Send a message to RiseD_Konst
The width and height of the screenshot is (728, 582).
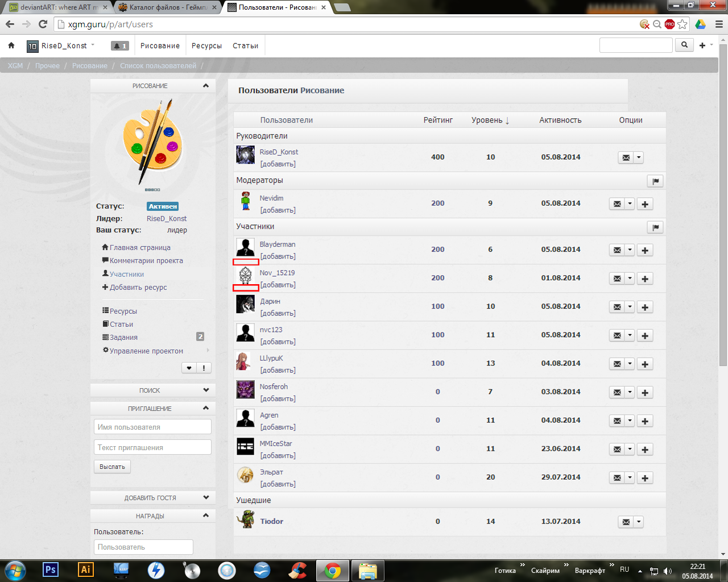tap(626, 157)
